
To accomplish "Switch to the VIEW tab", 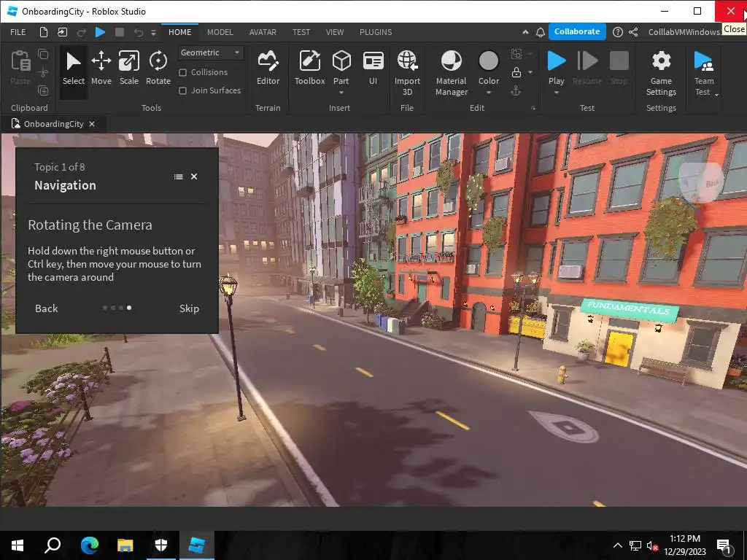I will pos(334,32).
